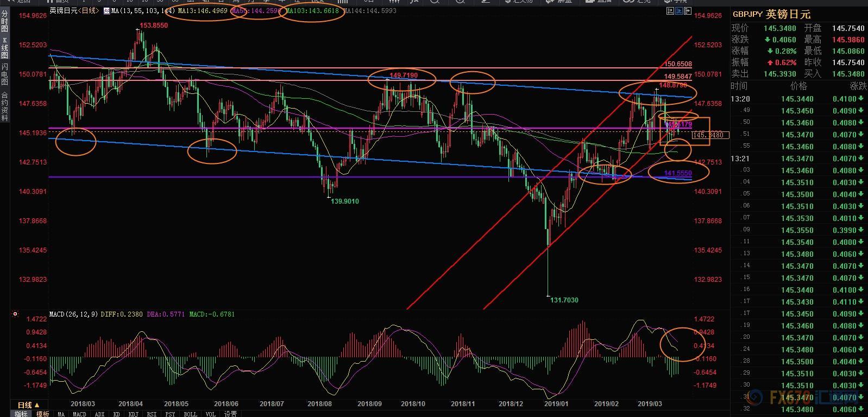The height and width of the screenshot is (417, 868).
Task: Choose the VOL indicator button
Action: pyautogui.click(x=210, y=414)
